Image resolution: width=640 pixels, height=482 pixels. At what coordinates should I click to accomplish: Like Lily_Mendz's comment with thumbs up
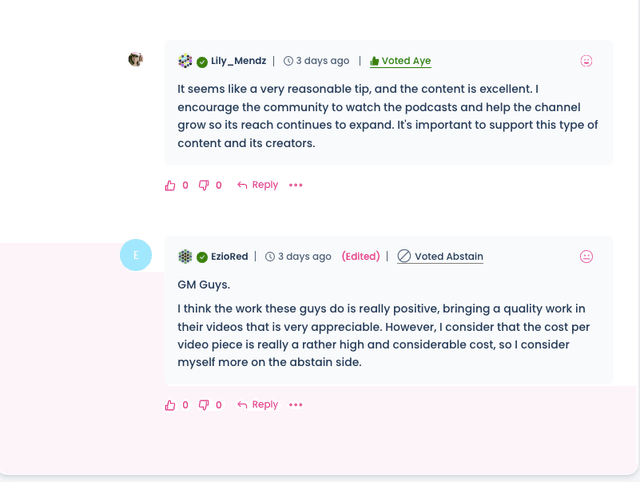pos(170,185)
